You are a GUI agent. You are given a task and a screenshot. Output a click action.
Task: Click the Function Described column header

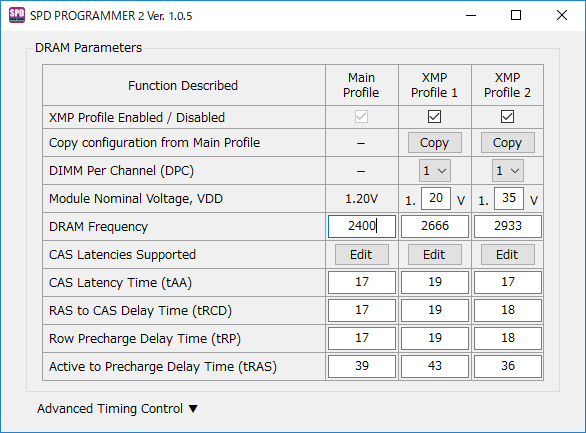(x=183, y=86)
